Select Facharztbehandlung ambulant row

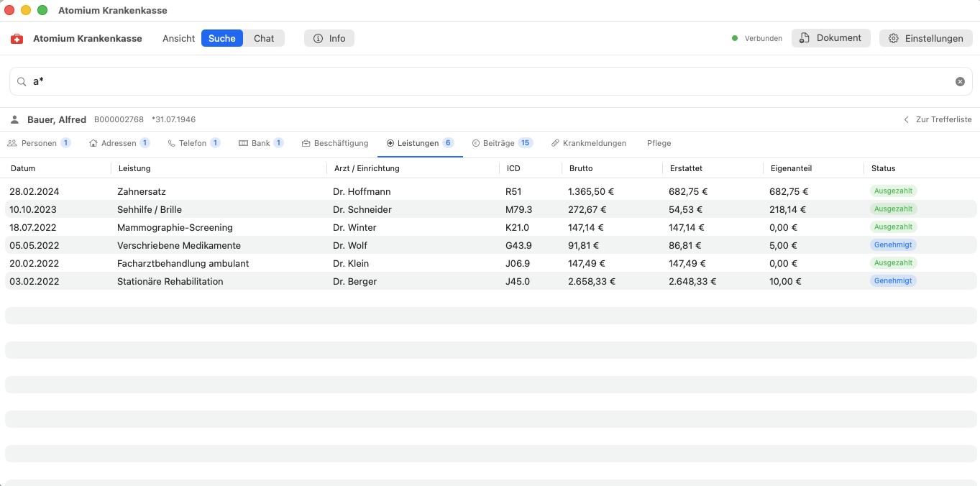pos(490,264)
